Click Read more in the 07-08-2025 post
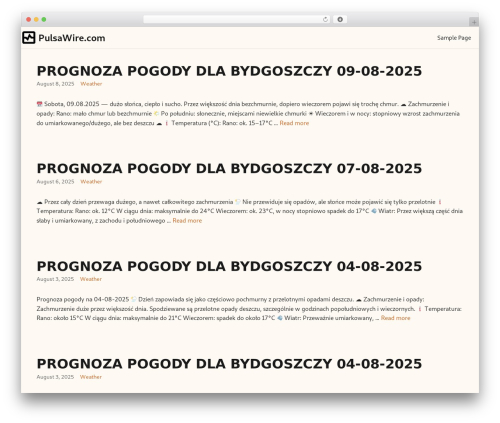The width and height of the screenshot is (500, 423). pos(187,221)
